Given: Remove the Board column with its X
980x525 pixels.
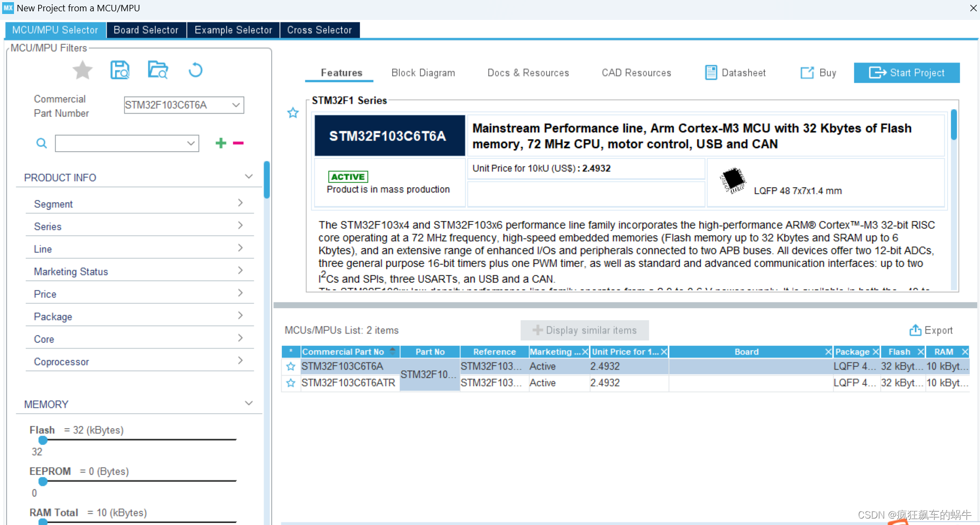Looking at the screenshot, I should click(x=828, y=352).
